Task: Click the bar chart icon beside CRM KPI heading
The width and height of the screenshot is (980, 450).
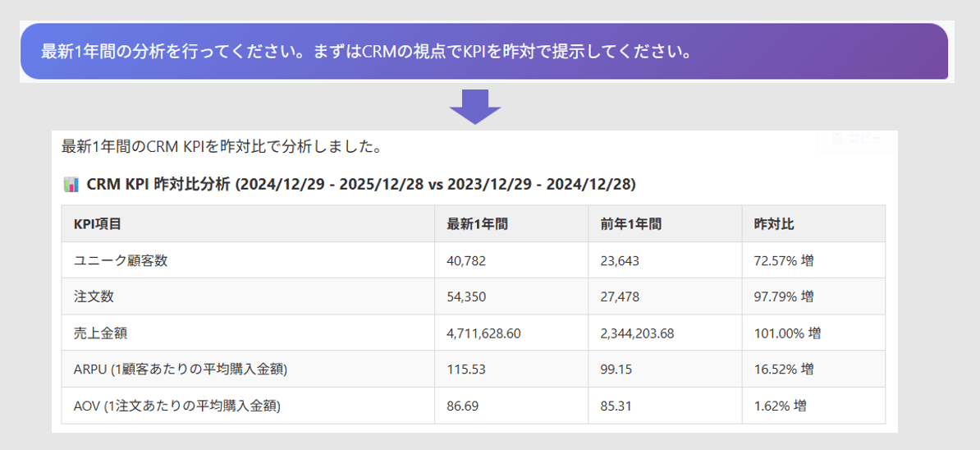Action: pyautogui.click(x=71, y=184)
